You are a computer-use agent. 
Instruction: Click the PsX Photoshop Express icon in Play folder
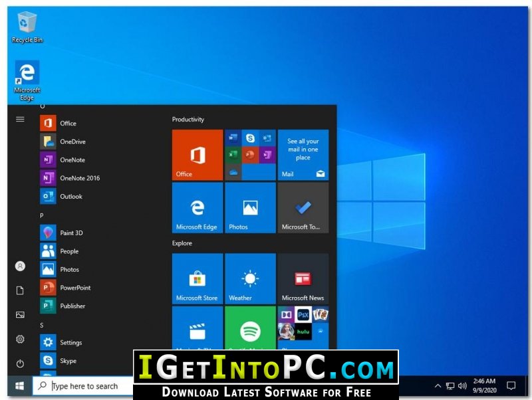tap(303, 315)
